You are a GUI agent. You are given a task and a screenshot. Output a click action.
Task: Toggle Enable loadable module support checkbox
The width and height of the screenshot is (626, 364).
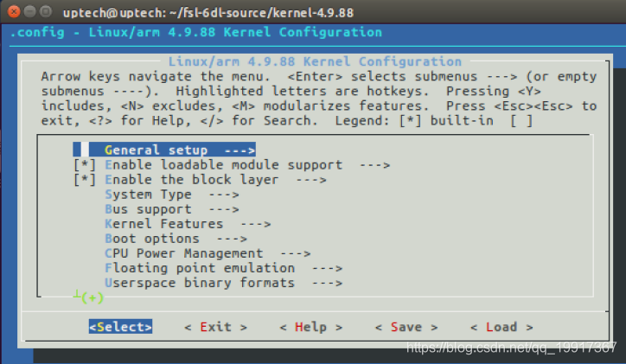85,165
